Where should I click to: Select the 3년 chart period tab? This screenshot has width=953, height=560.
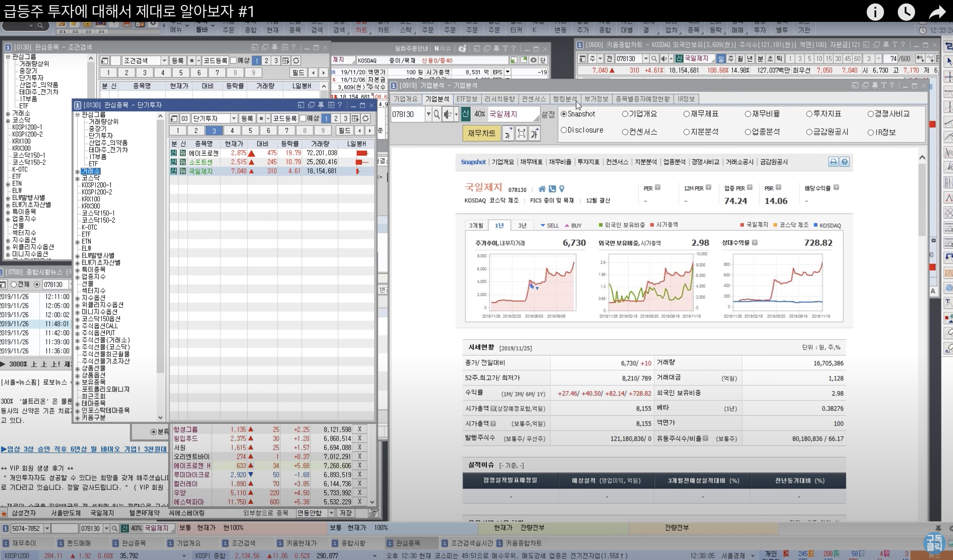[522, 226]
